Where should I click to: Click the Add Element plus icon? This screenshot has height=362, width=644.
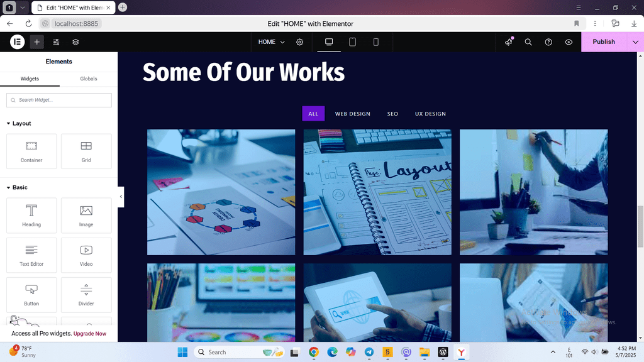pyautogui.click(x=36, y=42)
